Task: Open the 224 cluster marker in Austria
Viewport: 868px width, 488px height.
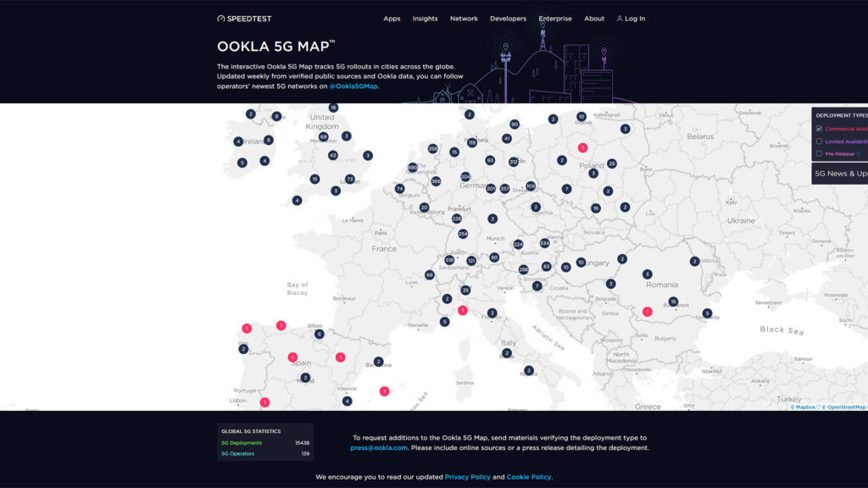Action: (518, 244)
